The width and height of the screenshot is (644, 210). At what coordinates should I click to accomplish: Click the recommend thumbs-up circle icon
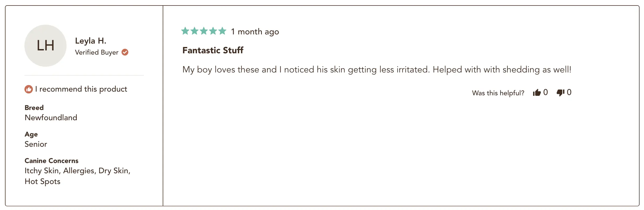coord(29,89)
